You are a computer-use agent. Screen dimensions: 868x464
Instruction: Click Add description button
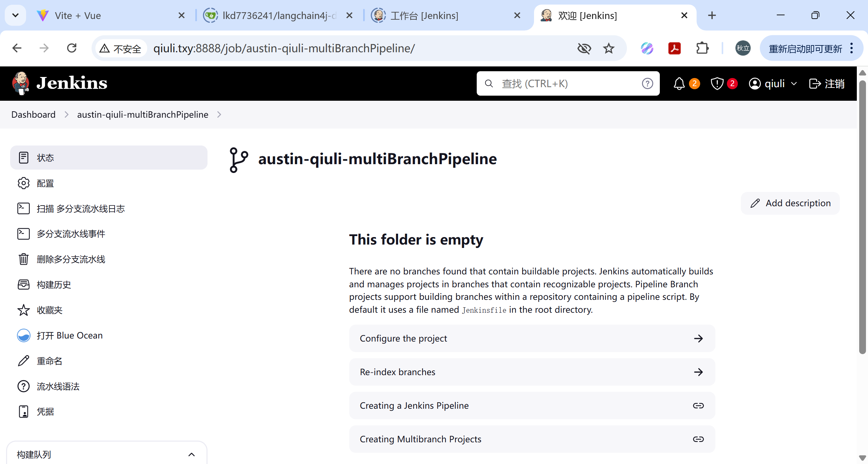pos(790,203)
